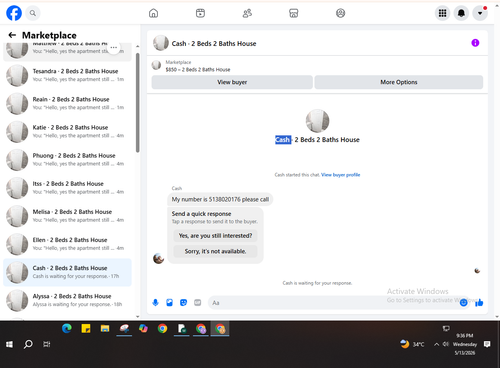Open the Video/Reels tab icon
The height and width of the screenshot is (368, 500).
[200, 13]
